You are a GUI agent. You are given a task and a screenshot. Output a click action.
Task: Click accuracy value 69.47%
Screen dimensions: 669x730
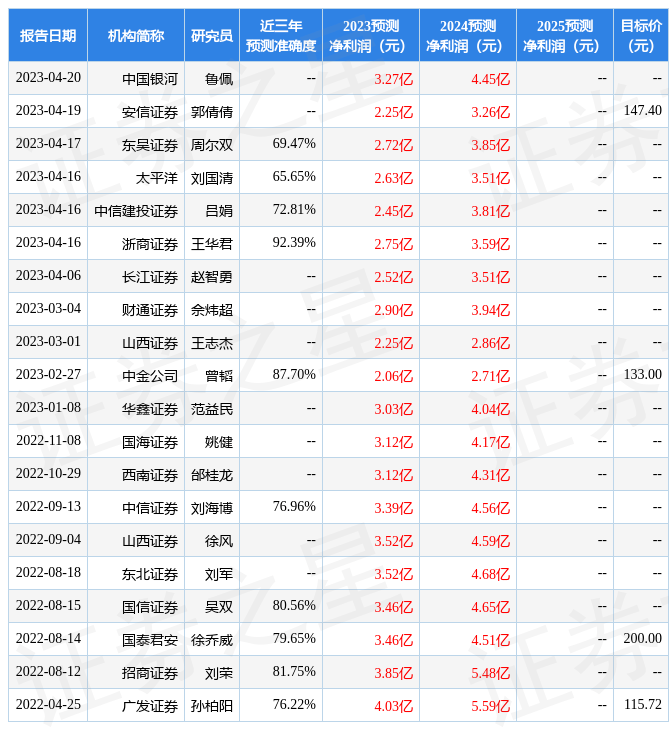pyautogui.click(x=294, y=143)
